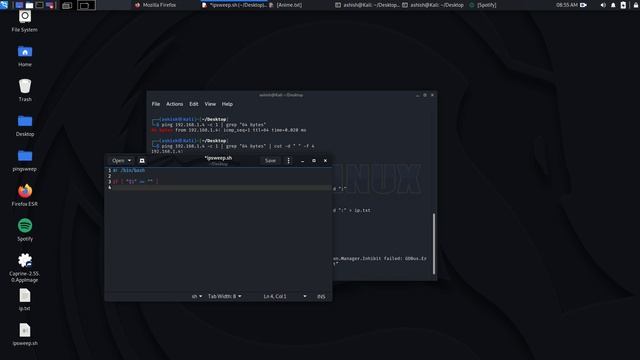Viewport: 640px width, 360px height.
Task: Click the terminal window's vertical scrollbar
Action: [x=433, y=244]
